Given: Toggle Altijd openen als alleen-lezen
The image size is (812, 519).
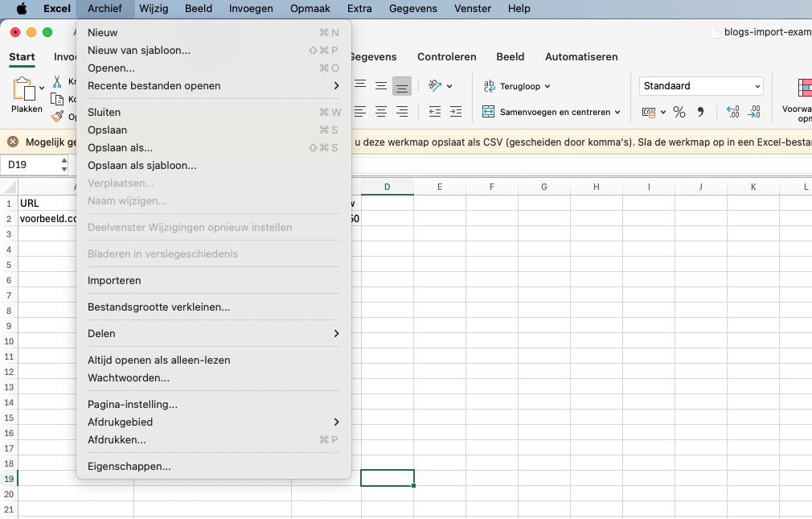Looking at the screenshot, I should click(x=213, y=360).
